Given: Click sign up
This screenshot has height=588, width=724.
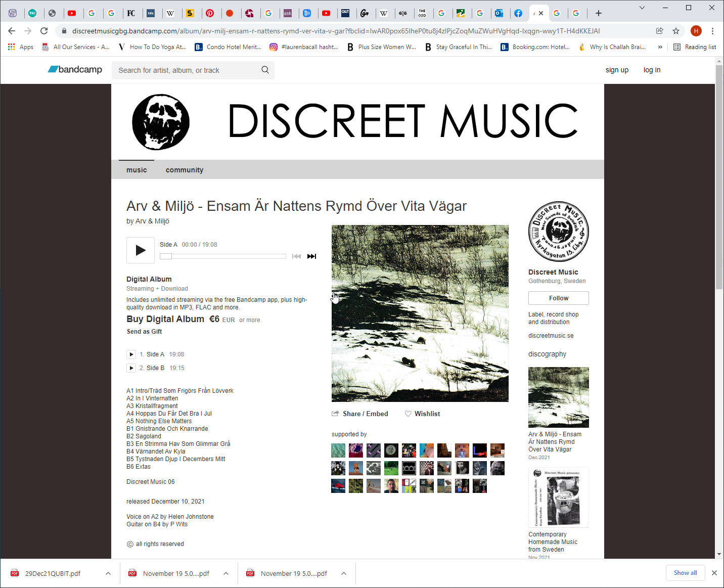Looking at the screenshot, I should point(617,70).
